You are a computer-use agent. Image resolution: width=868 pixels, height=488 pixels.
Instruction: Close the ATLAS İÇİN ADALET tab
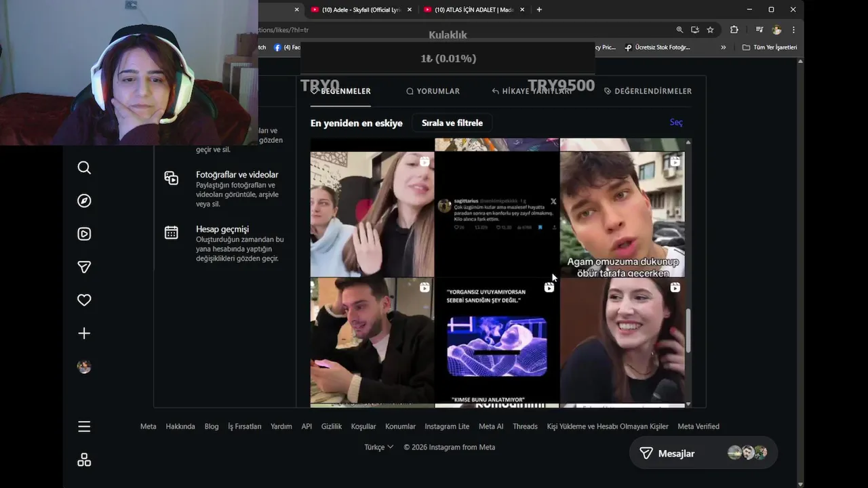click(522, 9)
